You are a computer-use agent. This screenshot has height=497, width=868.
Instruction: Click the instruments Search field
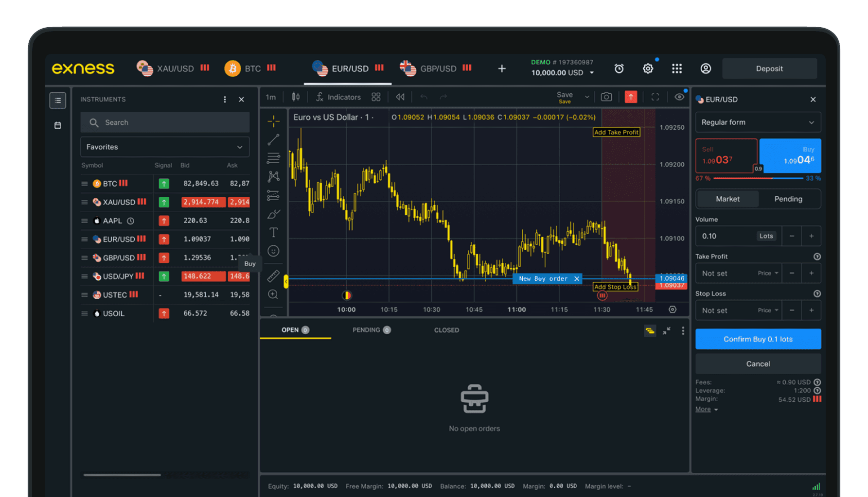click(164, 122)
